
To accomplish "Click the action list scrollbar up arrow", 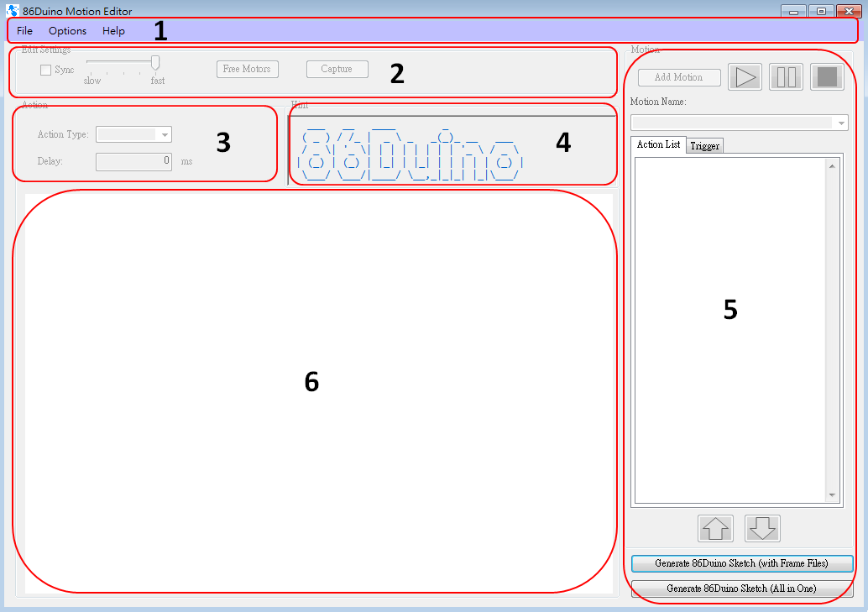I will coord(831,166).
